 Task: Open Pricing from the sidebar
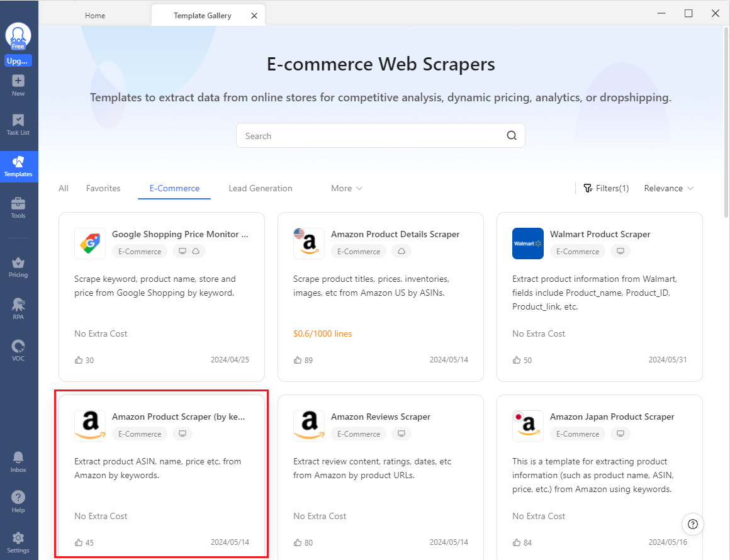[18, 267]
